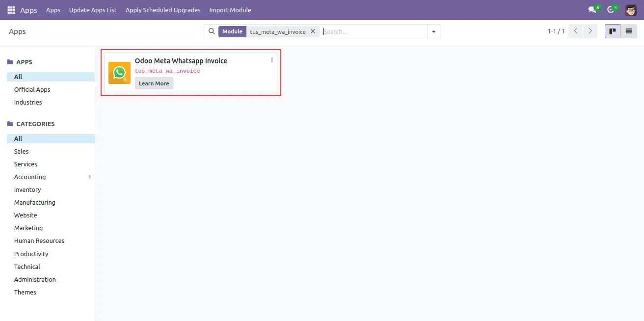
Task: Select All under CATEGORIES
Action: pyautogui.click(x=51, y=138)
